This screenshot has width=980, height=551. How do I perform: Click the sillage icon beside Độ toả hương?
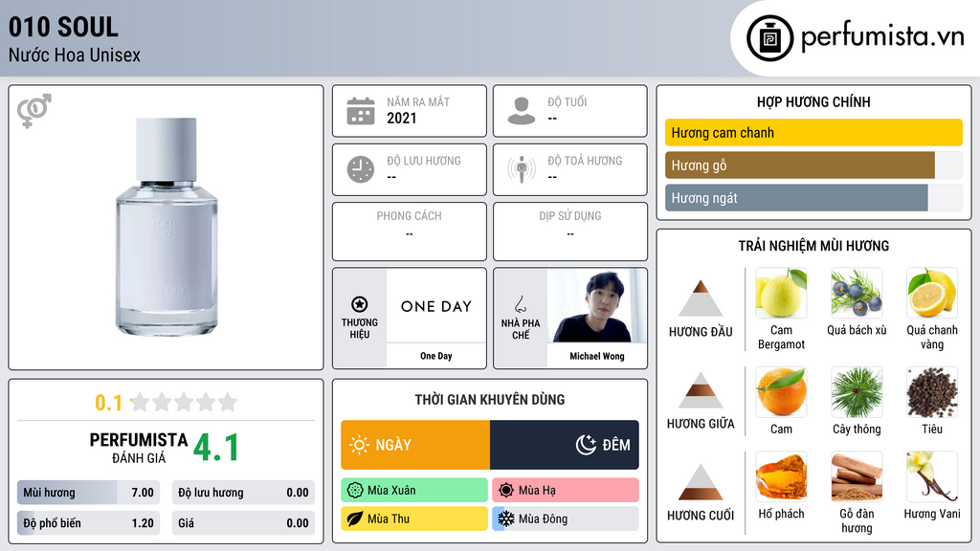tap(522, 169)
